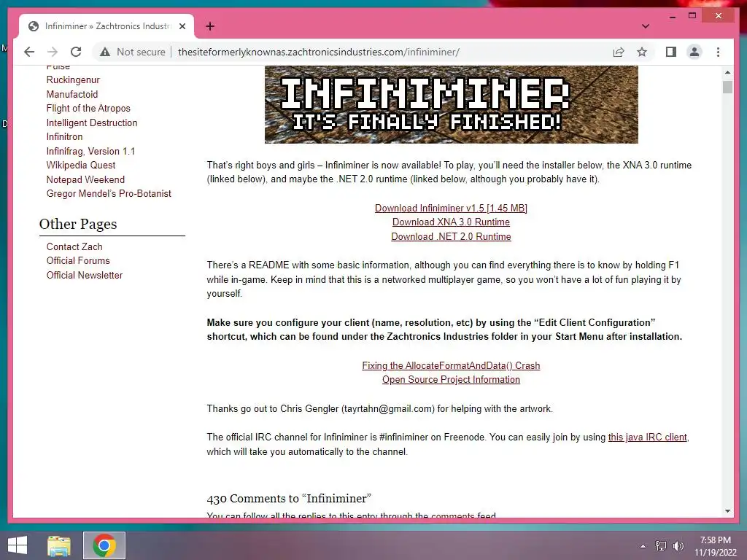Image resolution: width=747 pixels, height=560 pixels.
Task: Open the Official Newsletter link
Action: point(85,275)
